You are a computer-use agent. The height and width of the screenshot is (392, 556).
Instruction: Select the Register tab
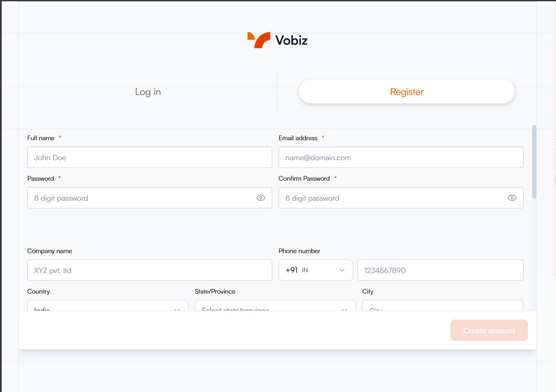point(406,91)
